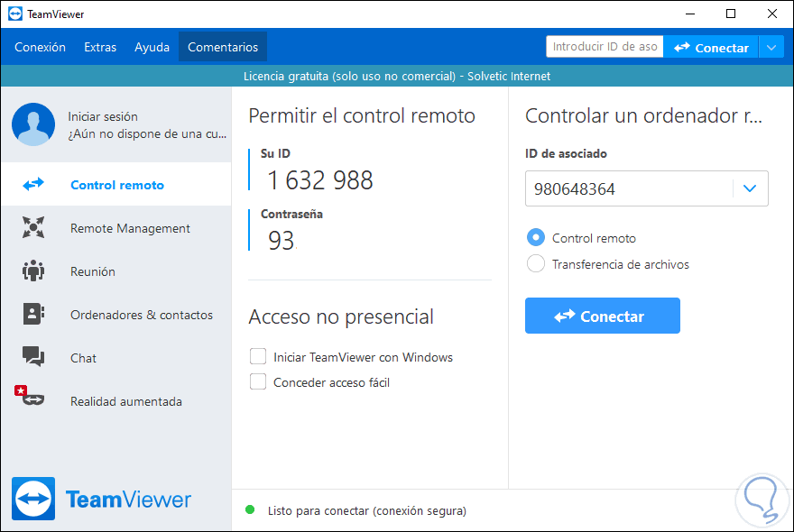Choose the Control remoto radio button
The height and width of the screenshot is (532, 794).
click(536, 237)
